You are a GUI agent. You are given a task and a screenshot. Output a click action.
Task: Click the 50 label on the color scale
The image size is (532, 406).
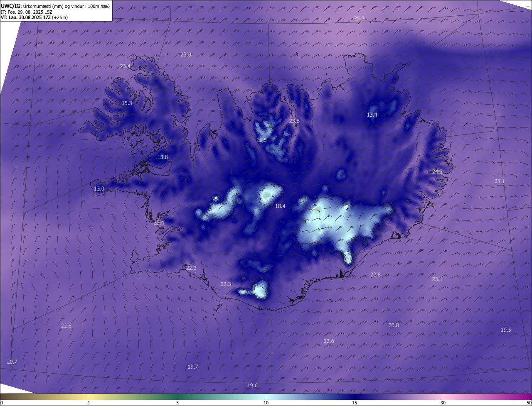point(529,403)
